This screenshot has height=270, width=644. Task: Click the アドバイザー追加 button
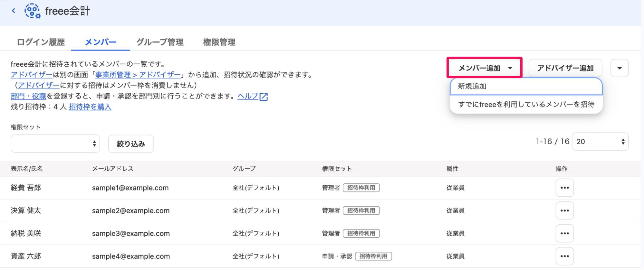pos(565,68)
